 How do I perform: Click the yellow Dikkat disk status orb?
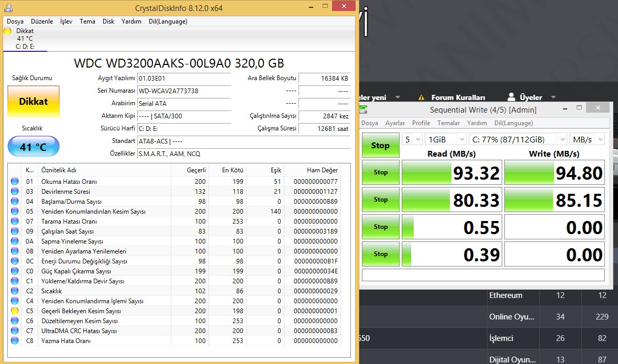pos(7,31)
